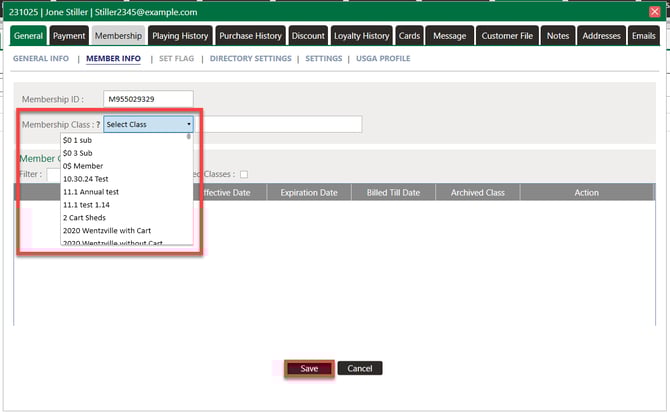Click the Membership Class help question mark
The width and height of the screenshot is (670, 413).
pos(98,125)
